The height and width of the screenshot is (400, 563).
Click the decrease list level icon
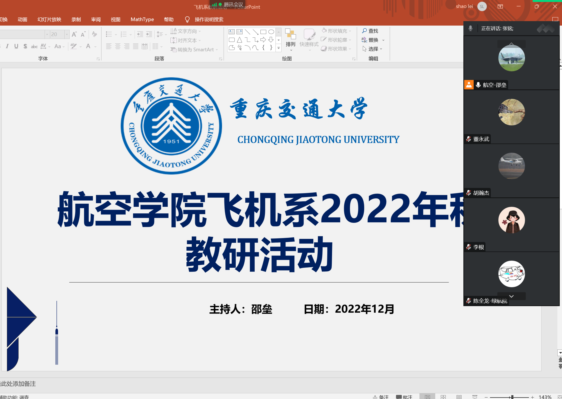(x=140, y=34)
